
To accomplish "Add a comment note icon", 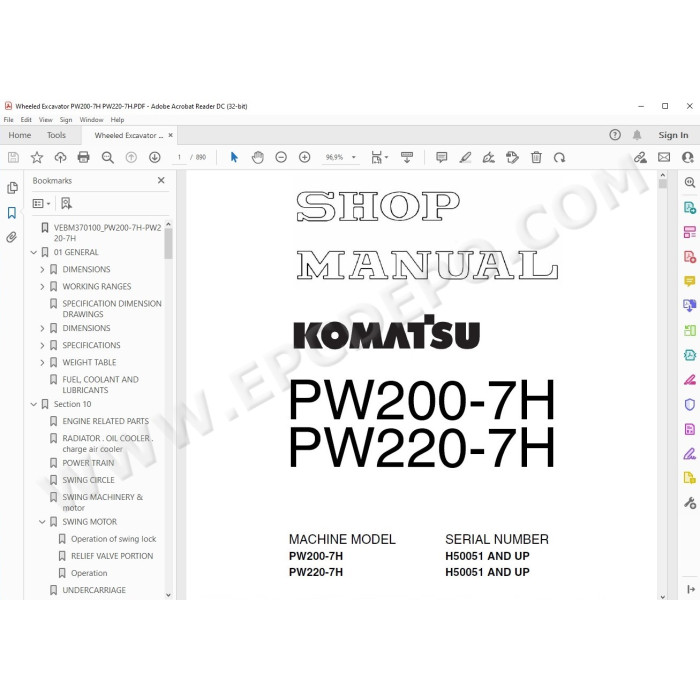I will 442,157.
